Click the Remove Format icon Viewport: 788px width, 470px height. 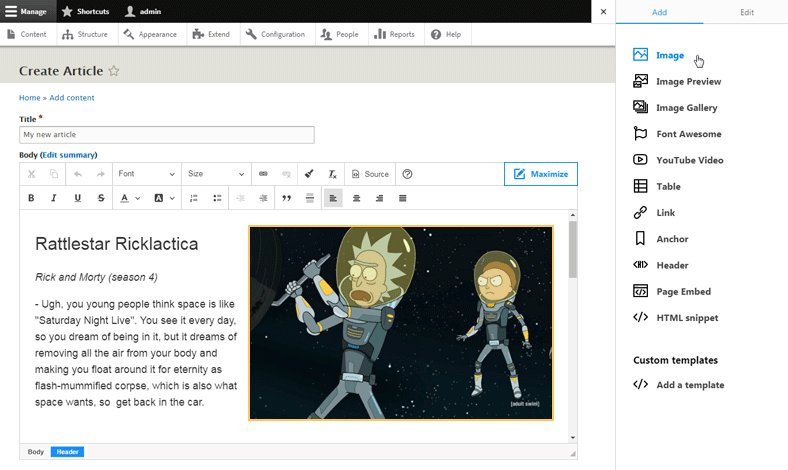(332, 174)
